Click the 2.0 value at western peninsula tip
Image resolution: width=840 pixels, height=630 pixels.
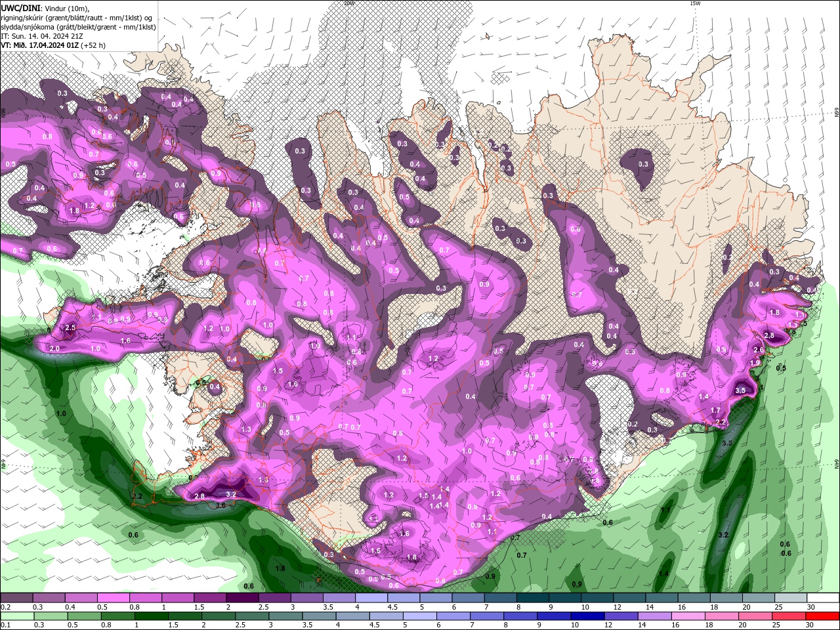(54, 348)
